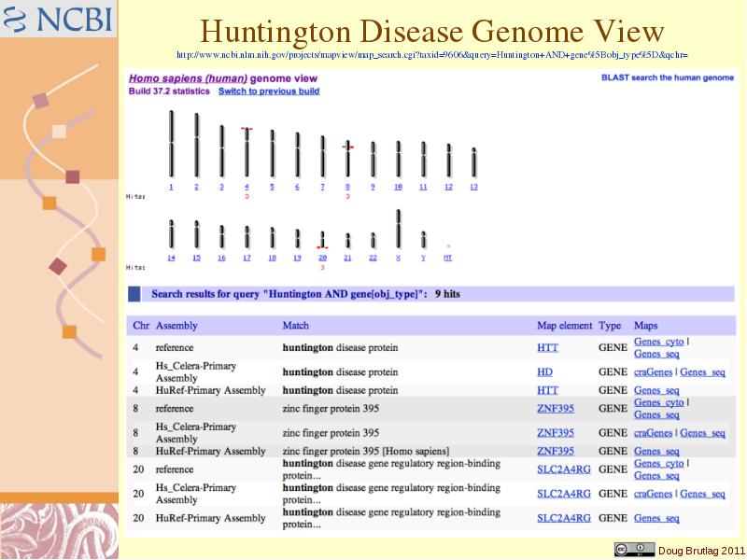This screenshot has width=747, height=560.
Task: Open the chromosome 8 number link
Action: [347, 187]
